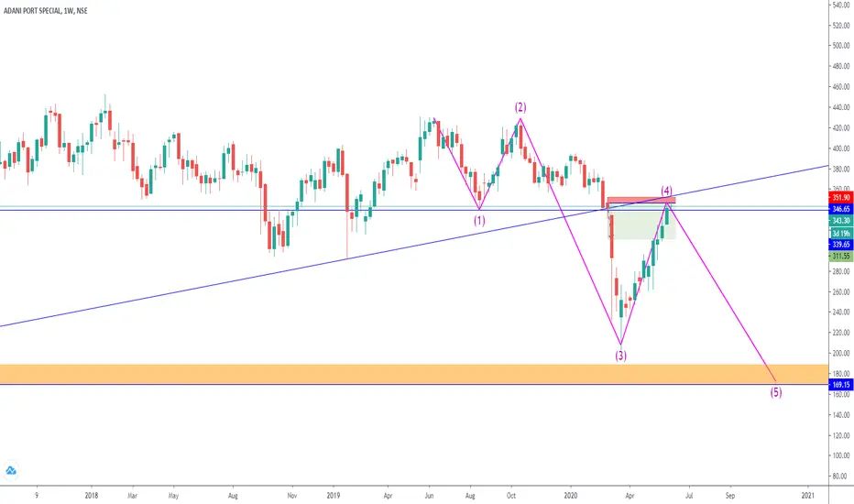Select the light green target zone box
This screenshot has width=854, height=504.
641,222
